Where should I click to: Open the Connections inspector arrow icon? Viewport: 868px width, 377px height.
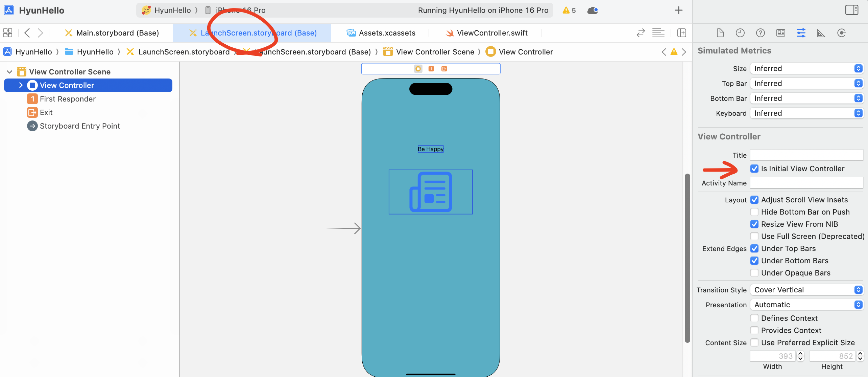[x=841, y=33]
